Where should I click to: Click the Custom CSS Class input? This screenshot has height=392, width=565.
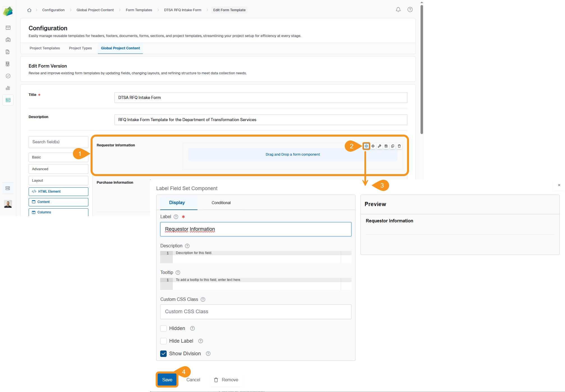[256, 312]
